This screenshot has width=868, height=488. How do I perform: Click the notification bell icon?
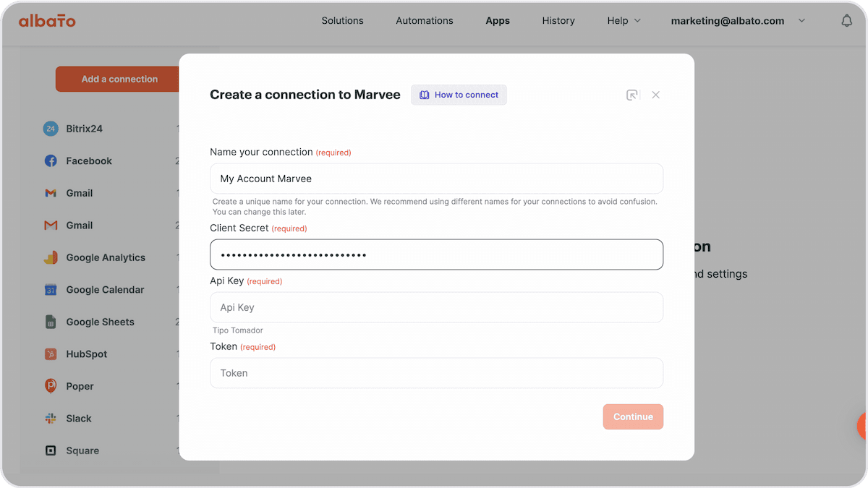tap(846, 21)
